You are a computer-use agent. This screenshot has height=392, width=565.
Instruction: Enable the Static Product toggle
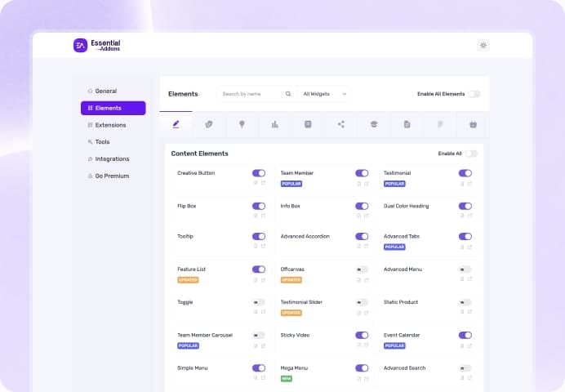pos(465,302)
